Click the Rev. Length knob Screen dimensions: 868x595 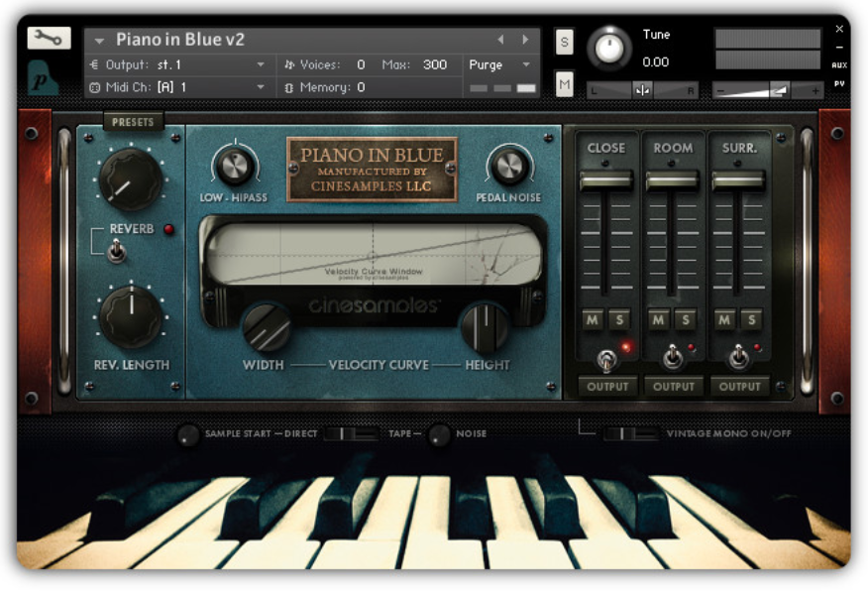point(131,317)
